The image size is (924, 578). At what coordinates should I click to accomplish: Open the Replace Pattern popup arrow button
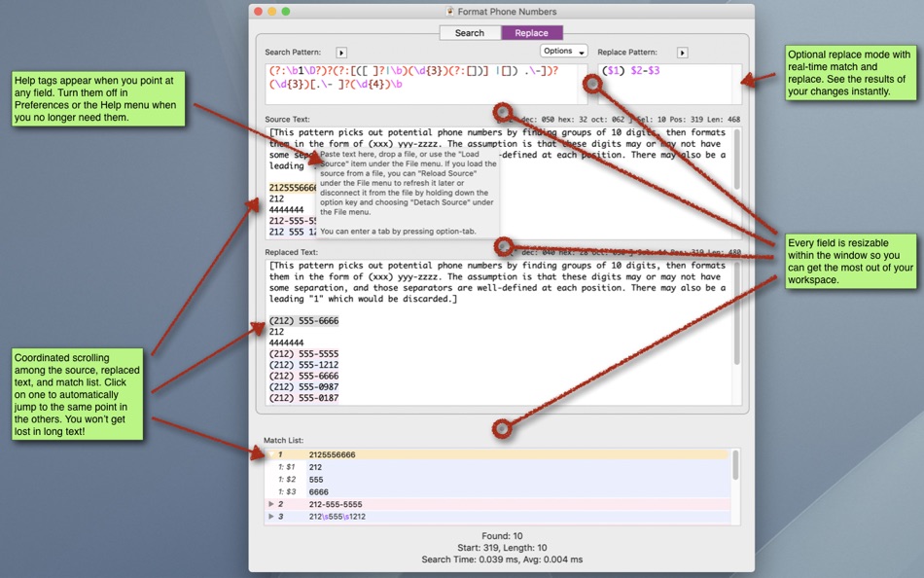(683, 53)
